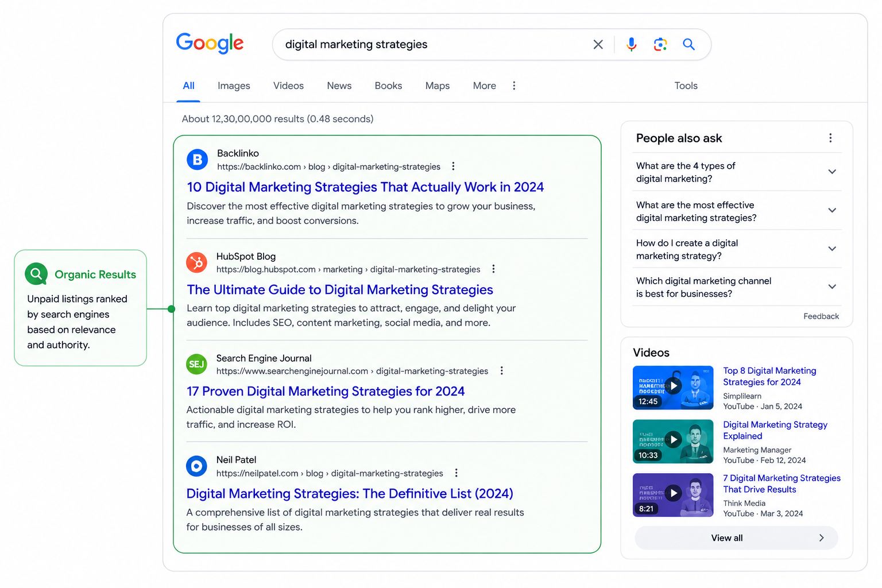Open options dots for HubSpot Blog result
The height and width of the screenshot is (588, 882).
coord(493,269)
